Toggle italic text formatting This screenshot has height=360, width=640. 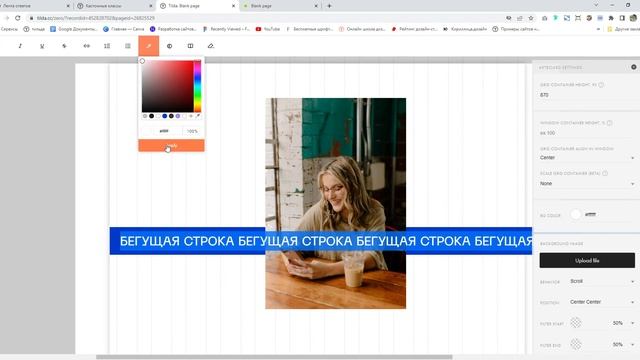(20, 46)
